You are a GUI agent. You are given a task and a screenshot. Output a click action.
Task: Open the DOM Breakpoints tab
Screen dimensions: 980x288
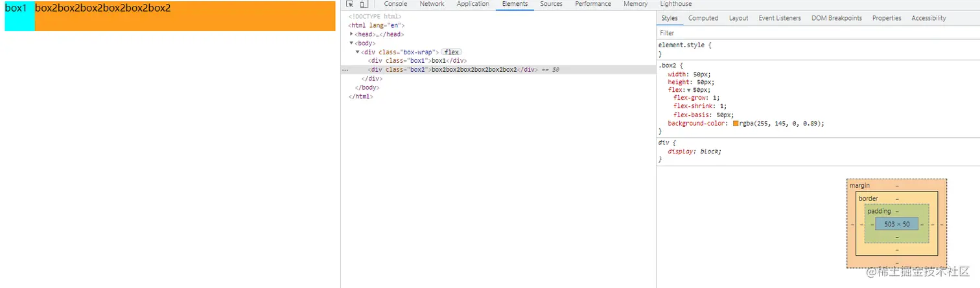click(837, 18)
